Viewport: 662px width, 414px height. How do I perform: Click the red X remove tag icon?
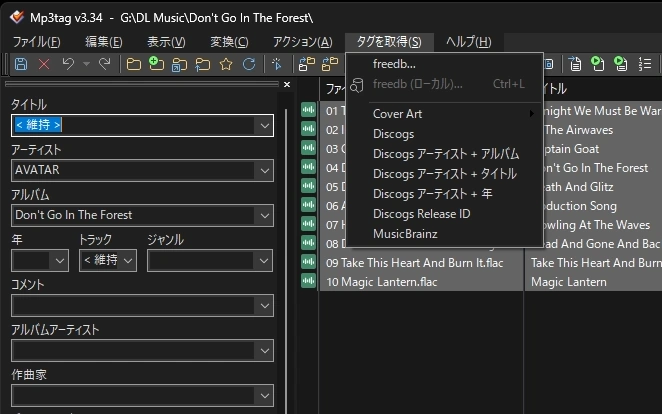(x=44, y=64)
